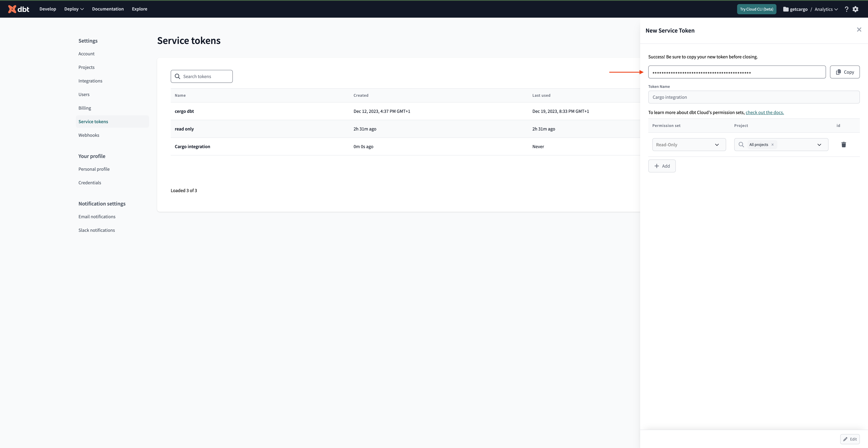The width and height of the screenshot is (868, 448).
Task: Open the Explore menu item
Action: point(140,9)
